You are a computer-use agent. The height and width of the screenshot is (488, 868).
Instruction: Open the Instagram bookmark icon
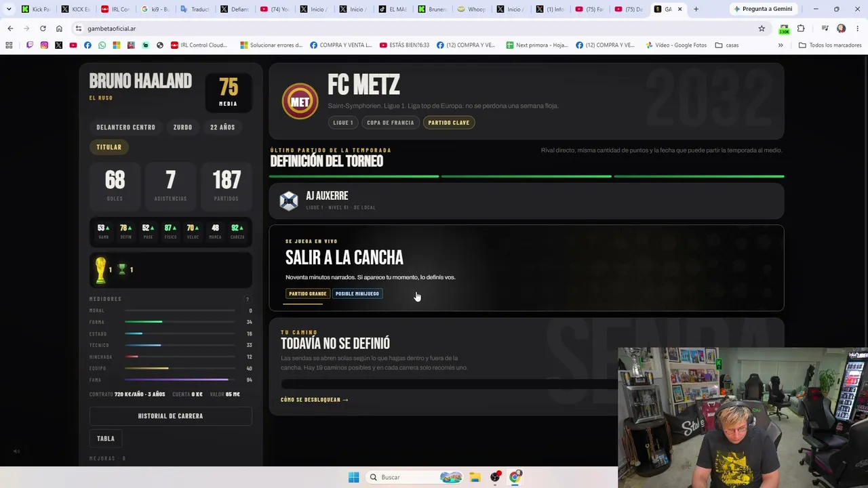point(44,45)
